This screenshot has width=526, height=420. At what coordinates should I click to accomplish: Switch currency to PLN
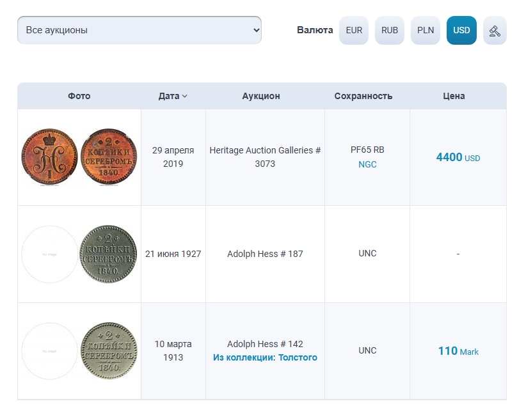click(x=426, y=31)
